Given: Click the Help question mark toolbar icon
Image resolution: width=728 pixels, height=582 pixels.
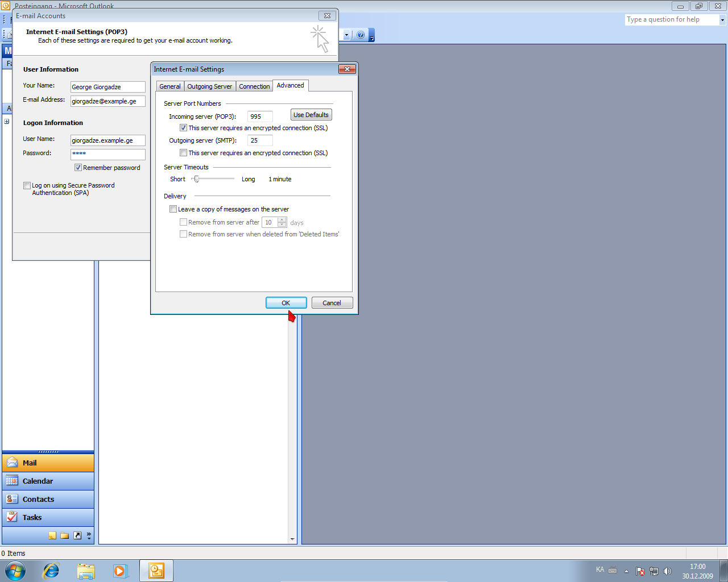Looking at the screenshot, I should tap(361, 35).
